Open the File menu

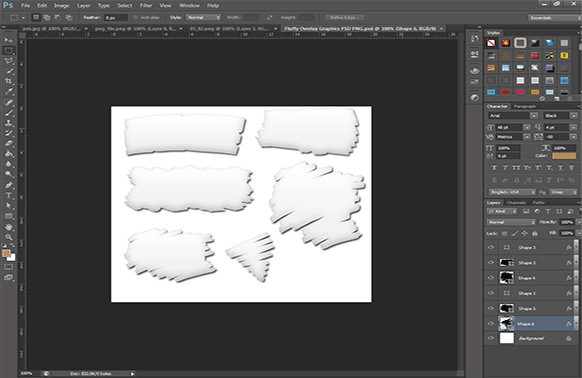(x=25, y=5)
